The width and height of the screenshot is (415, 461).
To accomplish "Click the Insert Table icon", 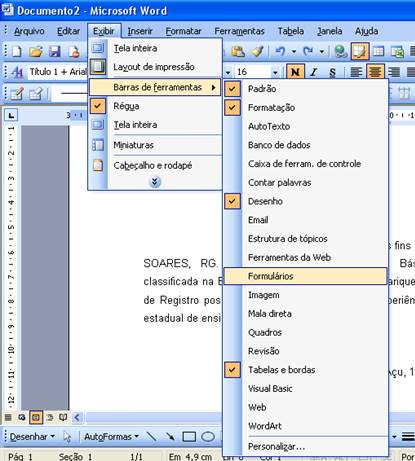I will pyautogui.click(x=378, y=52).
